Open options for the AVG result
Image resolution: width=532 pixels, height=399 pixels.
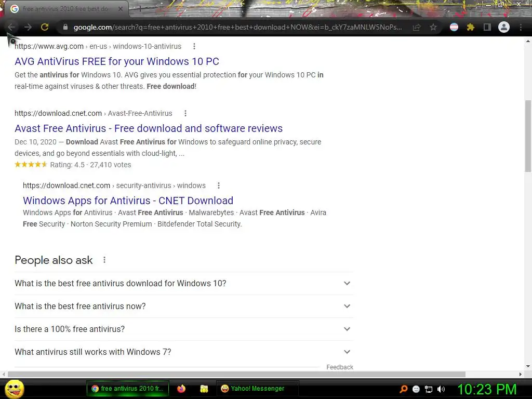(194, 46)
